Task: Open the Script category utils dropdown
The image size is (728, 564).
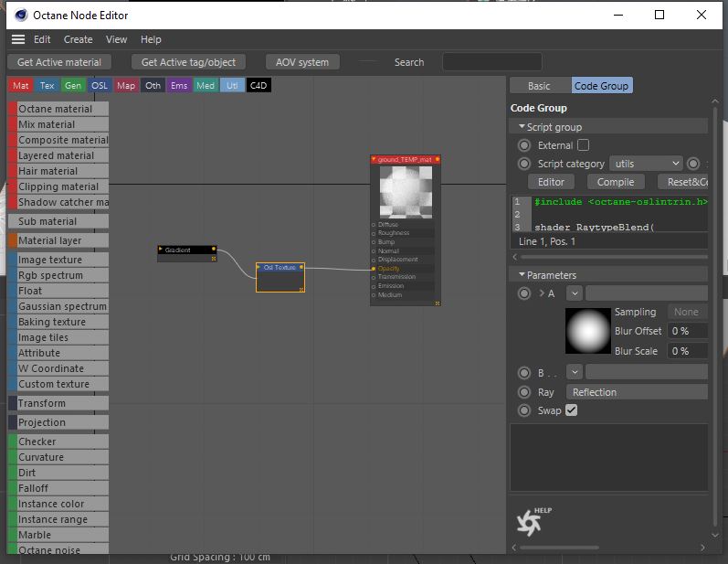Action: coord(646,164)
